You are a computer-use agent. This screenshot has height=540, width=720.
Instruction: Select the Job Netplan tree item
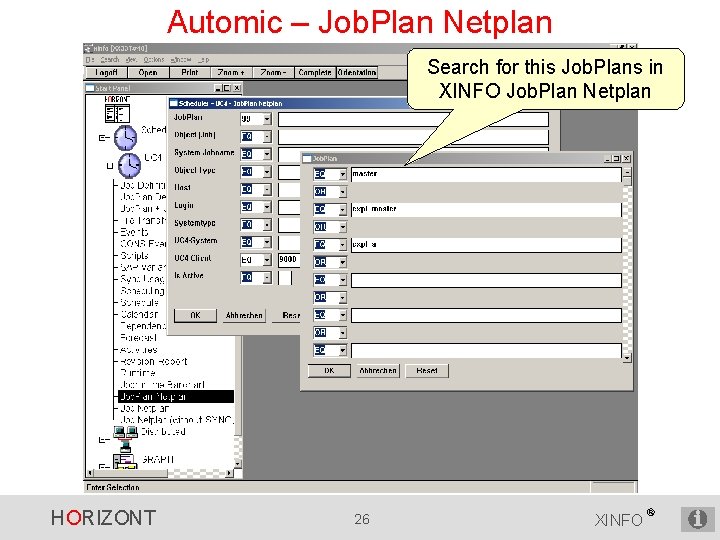pyautogui.click(x=144, y=408)
